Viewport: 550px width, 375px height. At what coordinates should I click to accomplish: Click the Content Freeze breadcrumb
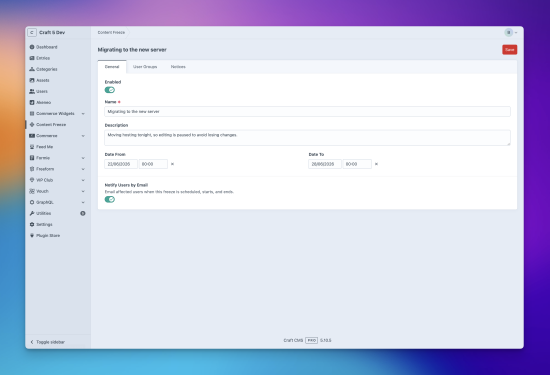pyautogui.click(x=111, y=32)
